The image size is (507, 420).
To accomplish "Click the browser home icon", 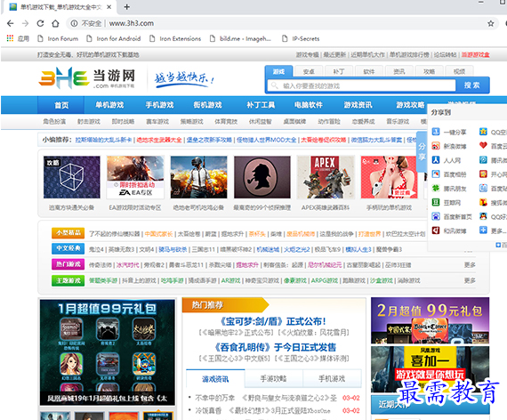I will (55, 23).
